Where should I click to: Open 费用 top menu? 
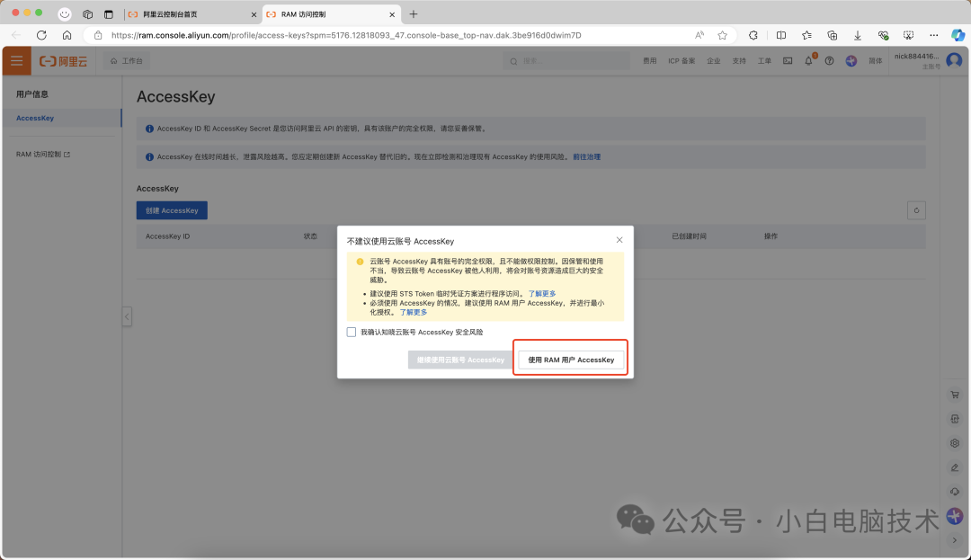[x=650, y=60]
